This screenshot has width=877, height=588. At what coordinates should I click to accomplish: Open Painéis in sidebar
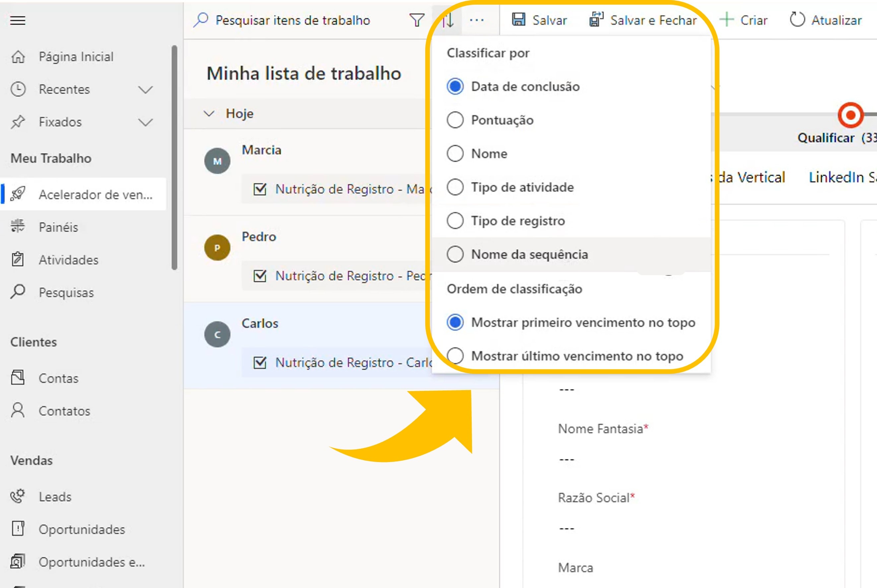(58, 227)
